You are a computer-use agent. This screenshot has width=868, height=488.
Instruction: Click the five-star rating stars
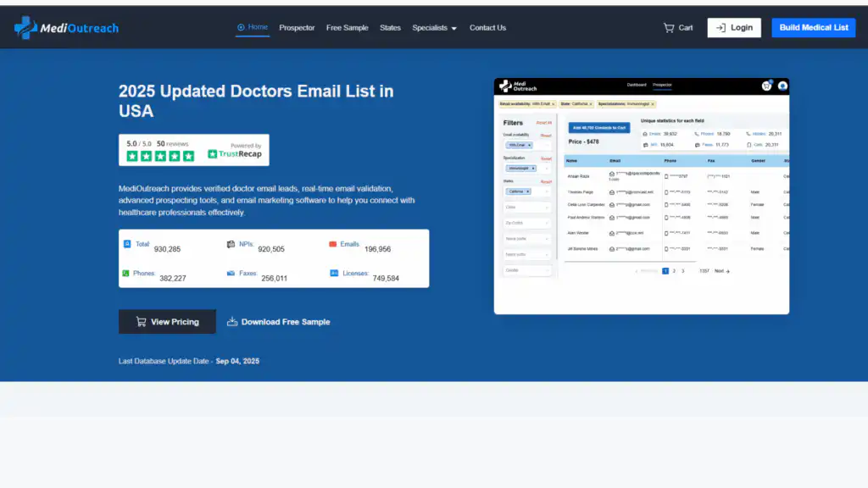(x=160, y=156)
